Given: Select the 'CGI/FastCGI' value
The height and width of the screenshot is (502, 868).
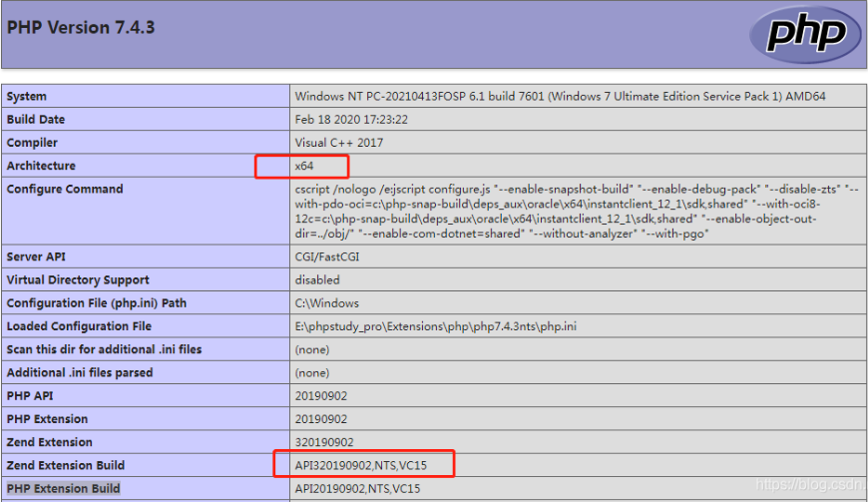Looking at the screenshot, I should pyautogui.click(x=326, y=256).
